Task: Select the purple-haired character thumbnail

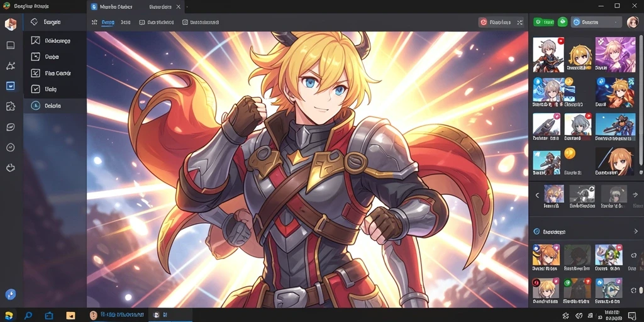Action: click(615, 55)
